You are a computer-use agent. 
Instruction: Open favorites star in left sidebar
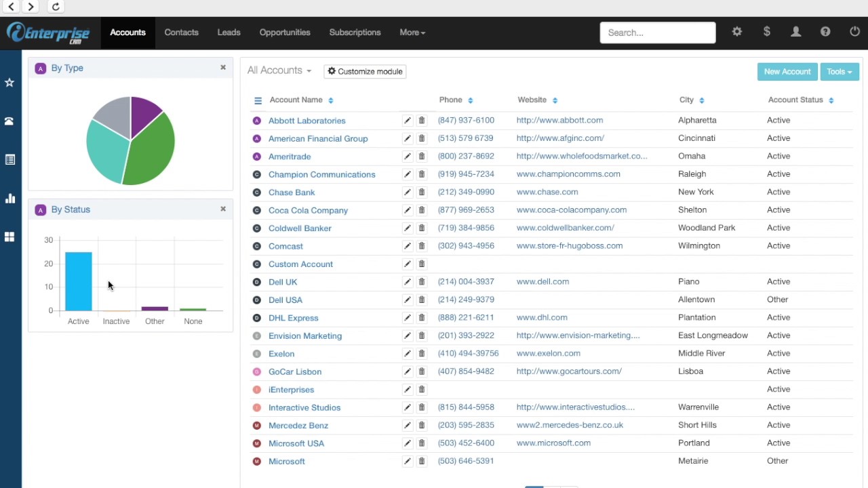[9, 83]
